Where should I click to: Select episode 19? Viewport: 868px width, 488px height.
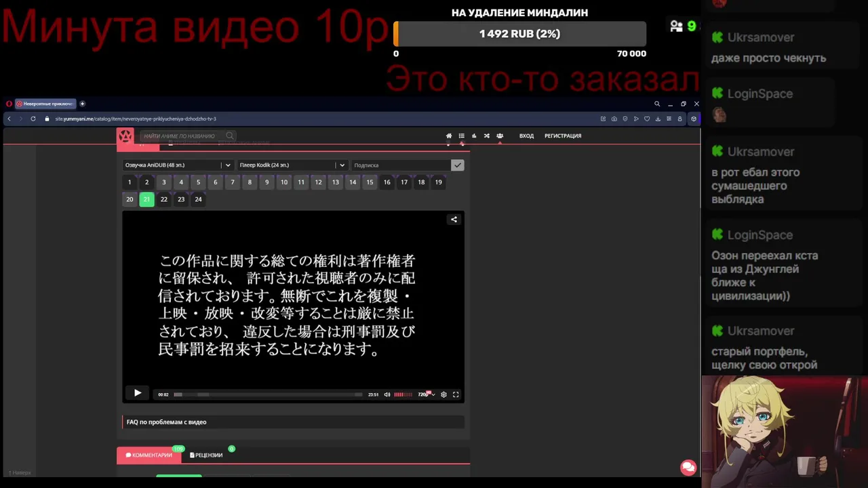coord(438,182)
